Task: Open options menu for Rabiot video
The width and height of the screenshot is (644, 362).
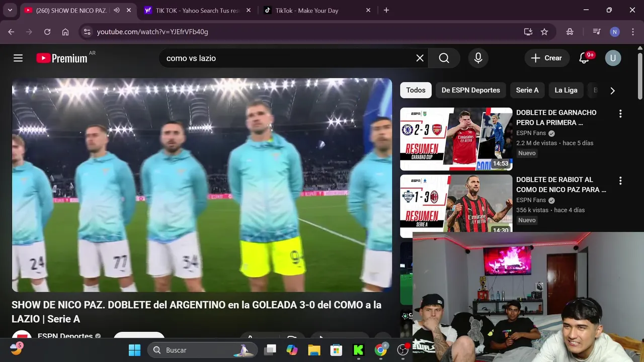Action: click(x=620, y=180)
